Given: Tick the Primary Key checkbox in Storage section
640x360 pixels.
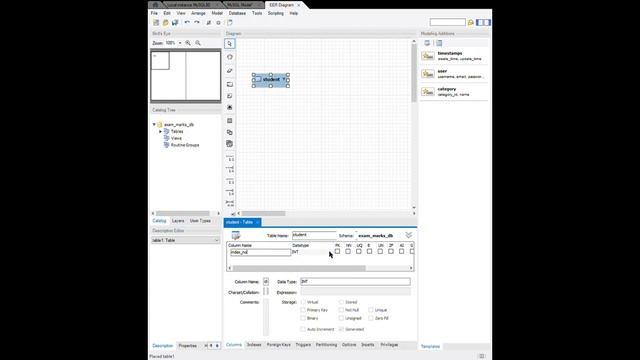Looking at the screenshot, I should tap(303, 310).
